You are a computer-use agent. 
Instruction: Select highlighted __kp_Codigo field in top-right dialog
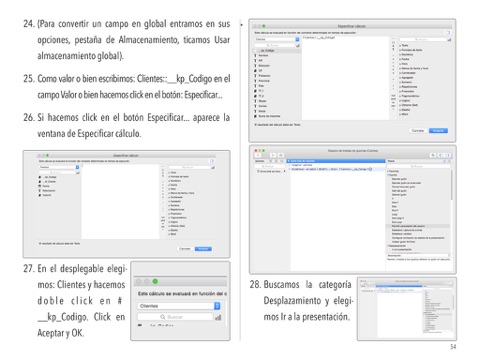tap(278, 51)
